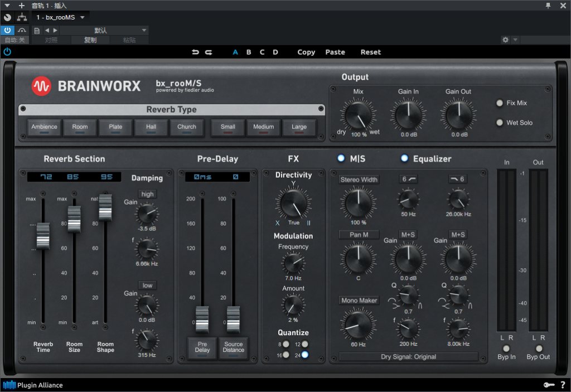Choose Ambience reverb type
The height and width of the screenshot is (392, 571).
[44, 128]
